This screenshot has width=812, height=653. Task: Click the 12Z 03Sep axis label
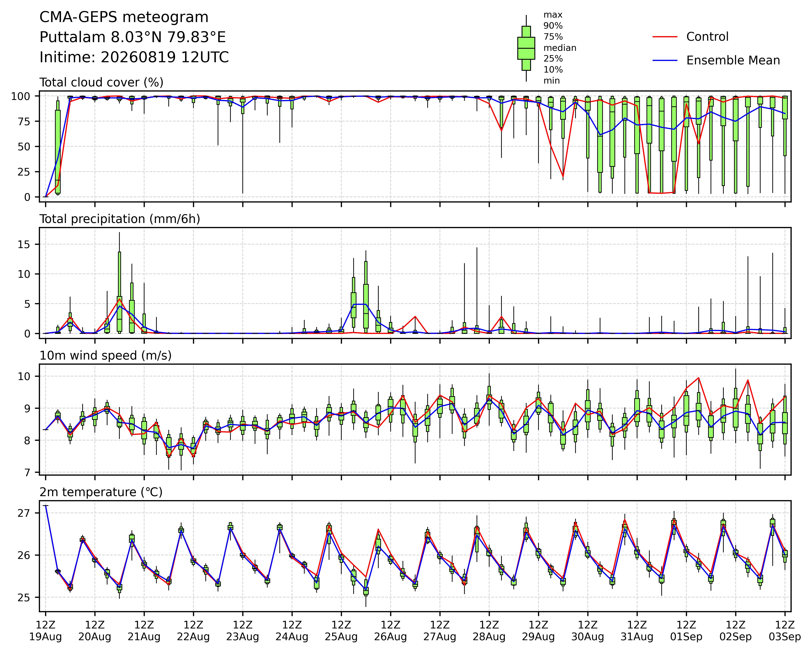tap(785, 631)
